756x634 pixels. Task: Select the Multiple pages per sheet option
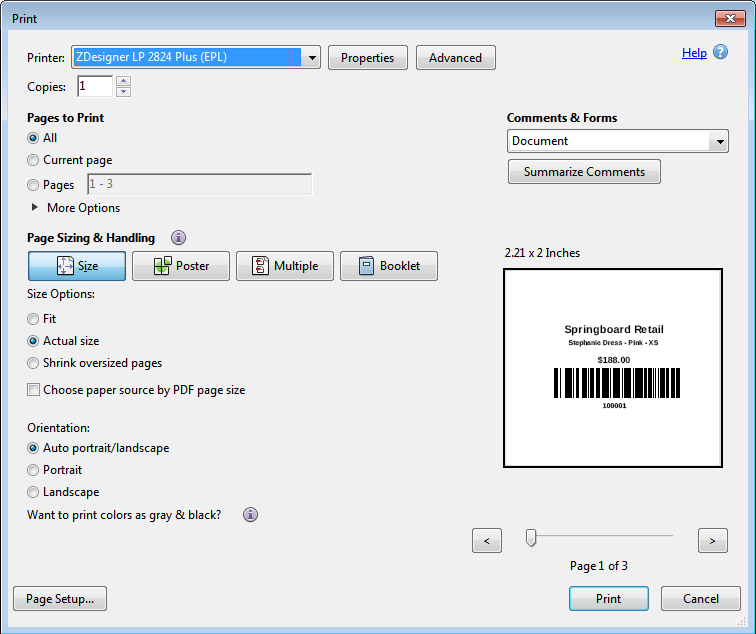pos(285,266)
